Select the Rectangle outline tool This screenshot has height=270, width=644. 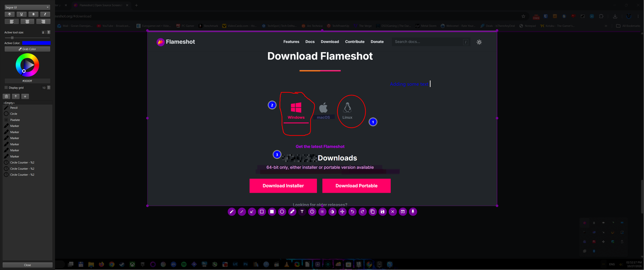[x=262, y=212]
